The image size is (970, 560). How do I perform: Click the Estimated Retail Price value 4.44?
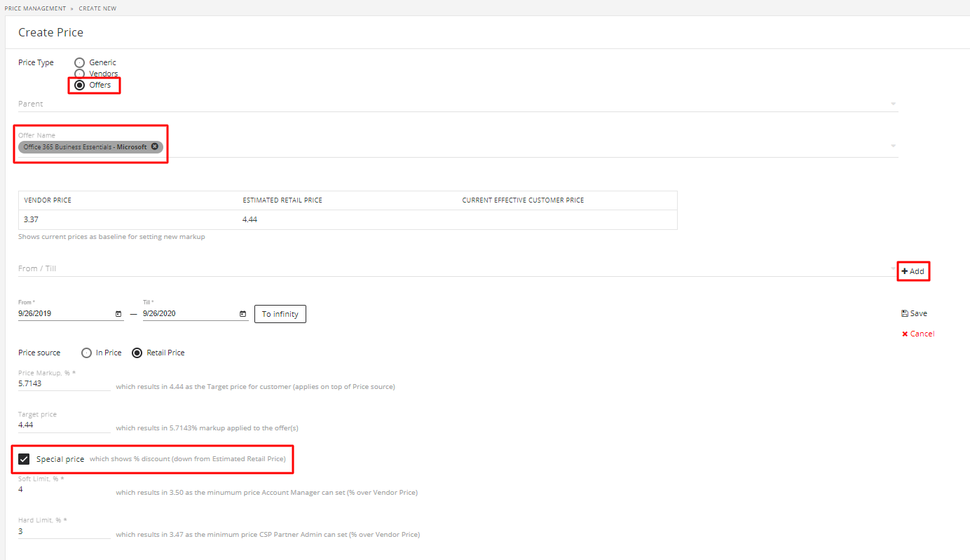[251, 219]
